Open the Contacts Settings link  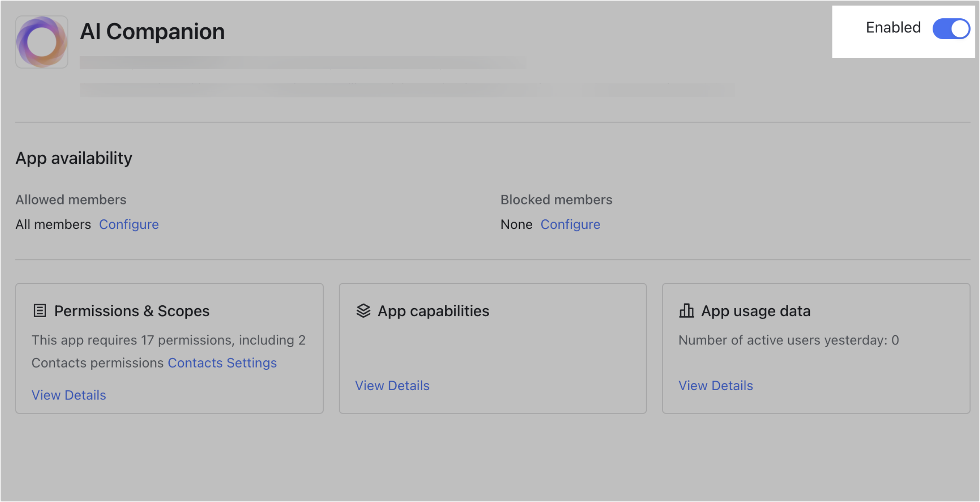point(222,363)
